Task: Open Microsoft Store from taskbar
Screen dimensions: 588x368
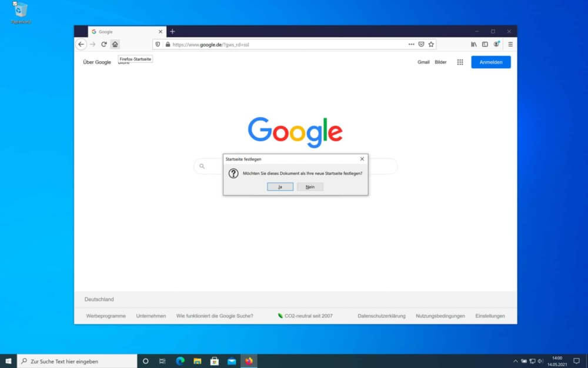Action: [x=215, y=361]
